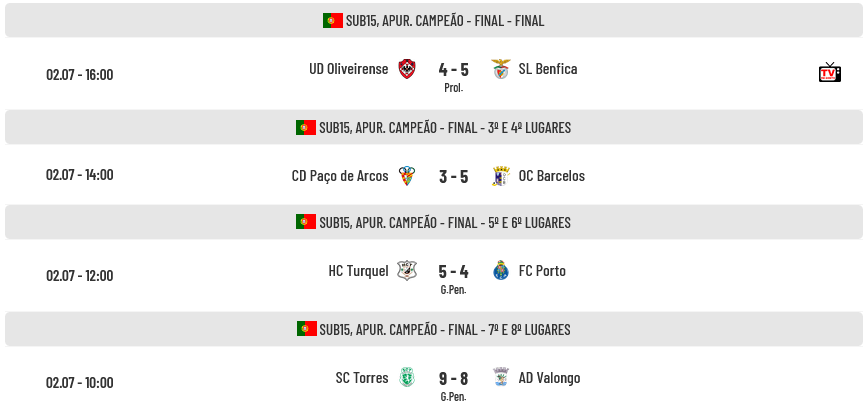Select the SUB15 Final - Final competition header
Viewport: 866px width, 410px height.
[434, 20]
